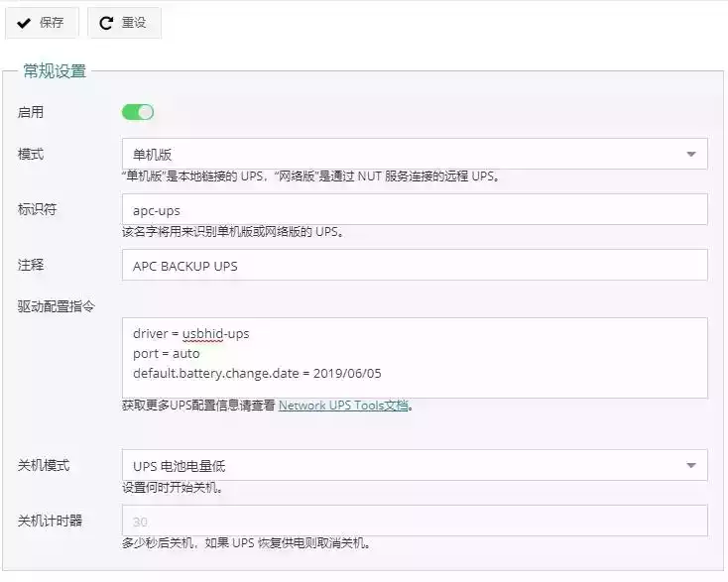Screen dimensions: 728x582
Task: Click the 驱动配置指令 label
Action: tap(56, 305)
